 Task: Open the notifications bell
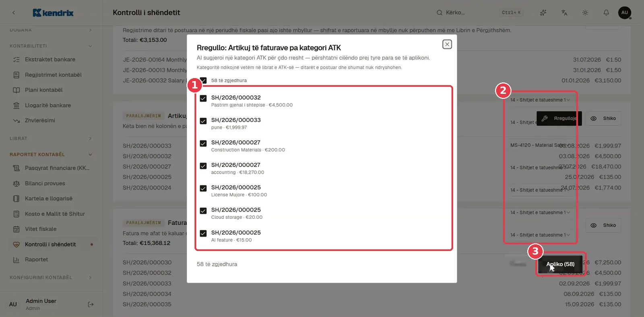[606, 12]
